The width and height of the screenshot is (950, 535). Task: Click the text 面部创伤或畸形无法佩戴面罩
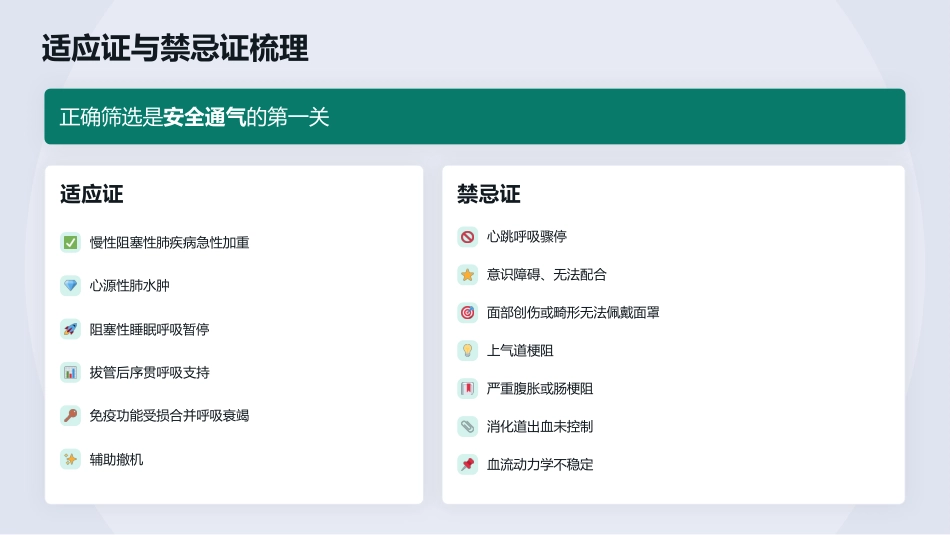point(573,313)
